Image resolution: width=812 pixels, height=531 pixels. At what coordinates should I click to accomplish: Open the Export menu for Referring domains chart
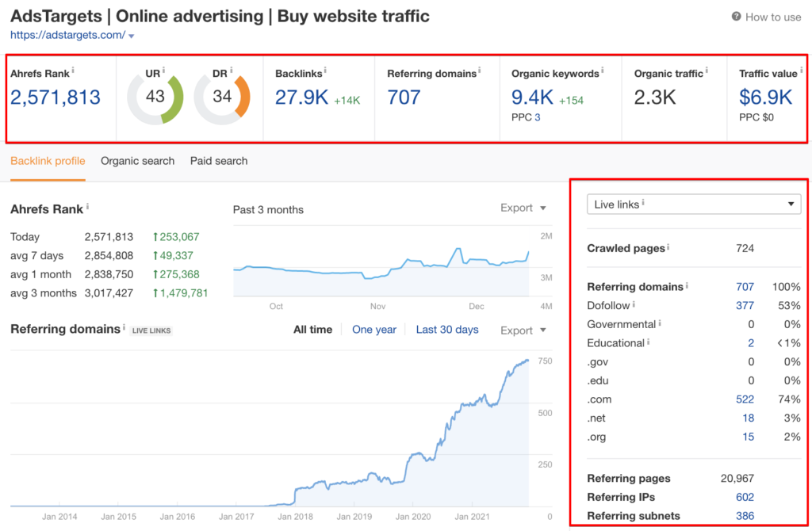pyautogui.click(x=523, y=330)
